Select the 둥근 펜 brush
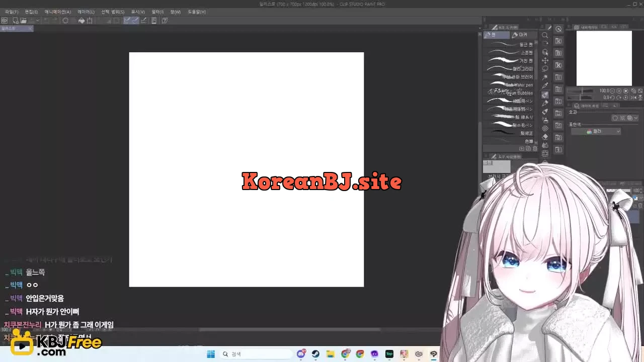Screen dimensions: 644x362 coord(509,45)
